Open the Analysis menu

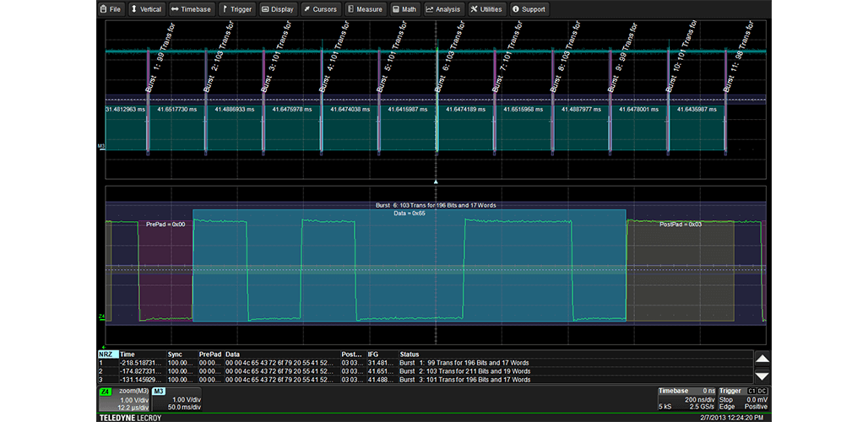[x=443, y=9]
